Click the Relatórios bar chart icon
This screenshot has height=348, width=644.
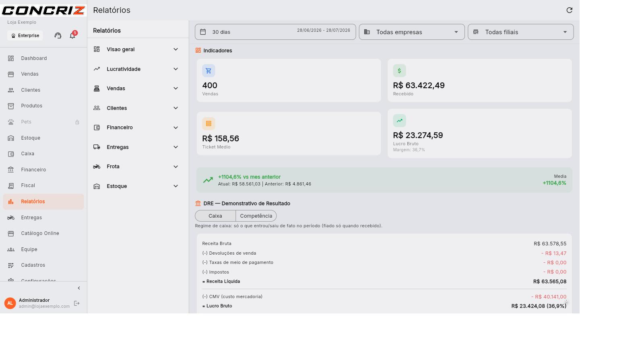[11, 202]
